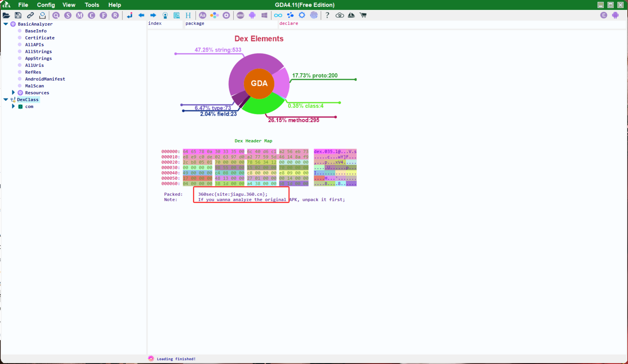628x364 pixels.
Task: Select AllAPIs in the tree
Action: pyautogui.click(x=34, y=44)
